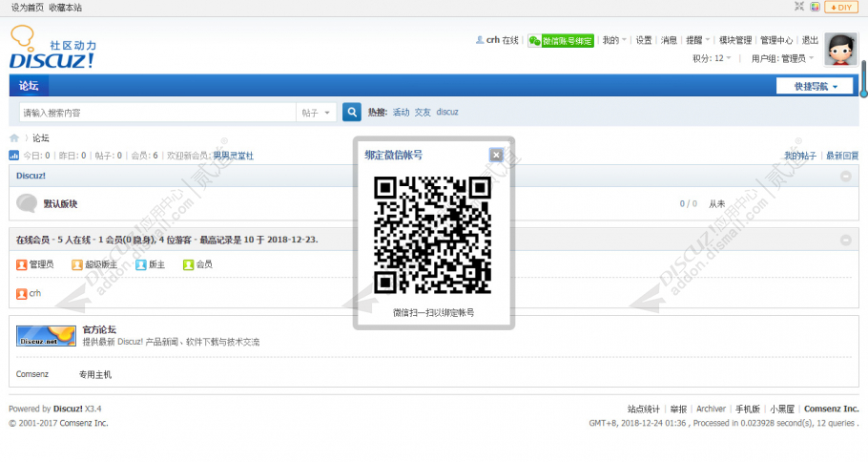Select the 论坛 navigation tab
The width and height of the screenshot is (868, 462).
click(29, 86)
